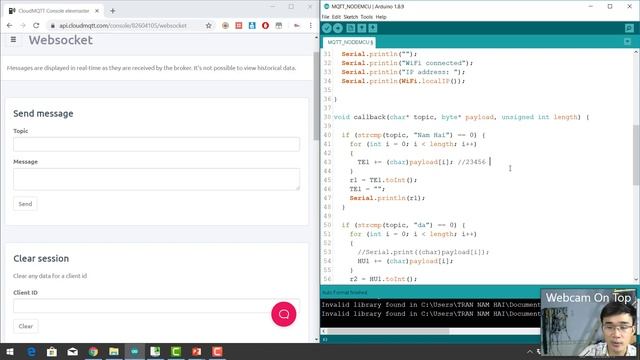Click the Arduino Verify checkmark button
640x360 pixels.
[327, 28]
